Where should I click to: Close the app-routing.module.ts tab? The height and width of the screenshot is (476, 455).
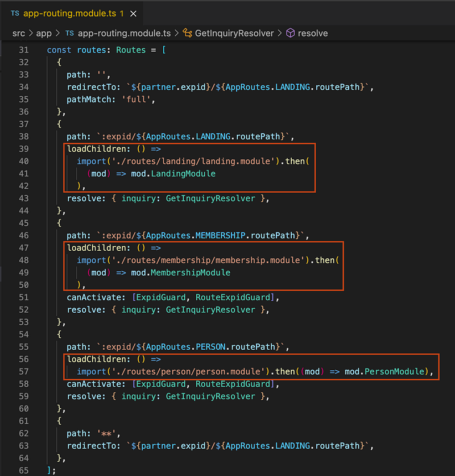133,13
